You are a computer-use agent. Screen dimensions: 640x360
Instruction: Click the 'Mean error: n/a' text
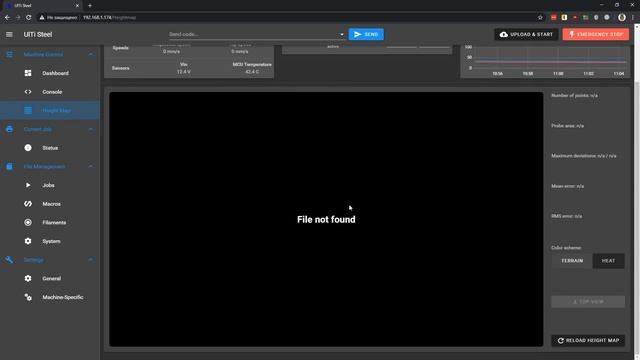[x=567, y=186]
